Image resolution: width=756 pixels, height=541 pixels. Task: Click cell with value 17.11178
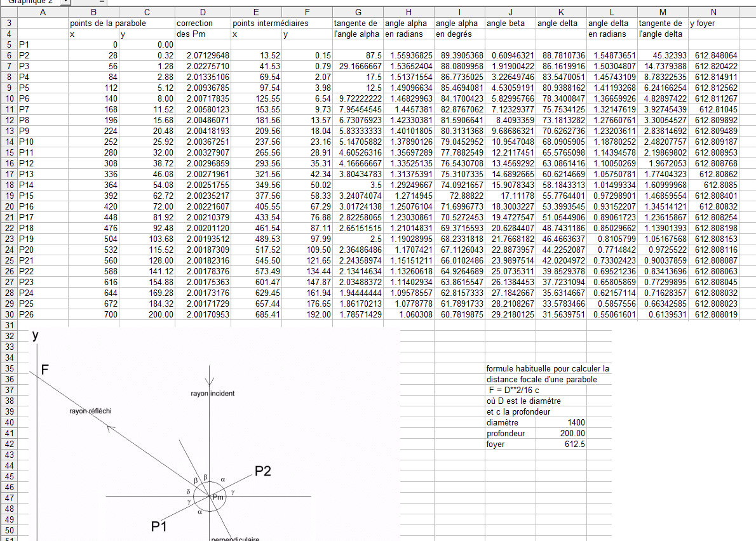[510, 196]
